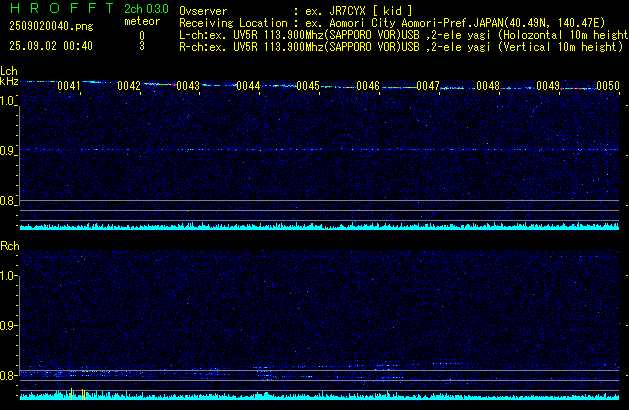629x410 pixels.
Task: Click the 0046 time marker
Action: (368, 86)
